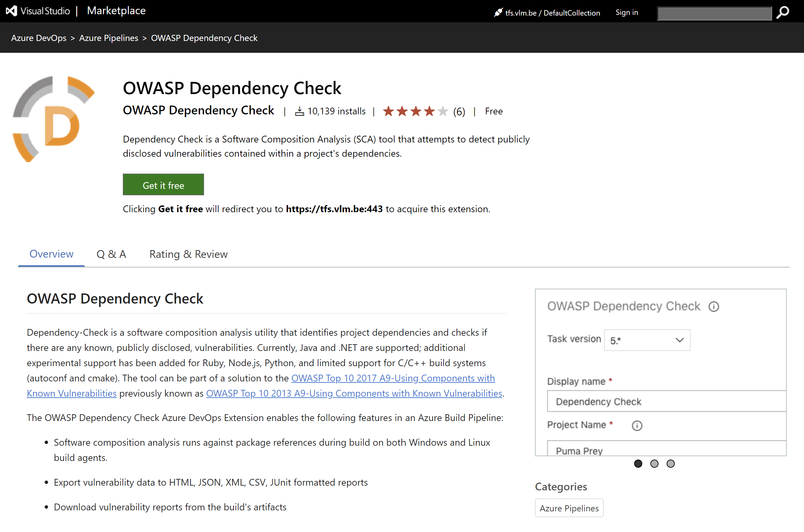Click Azure Pipelines in the breadcrumb
Image resolution: width=804 pixels, height=532 pixels.
pyautogui.click(x=109, y=38)
